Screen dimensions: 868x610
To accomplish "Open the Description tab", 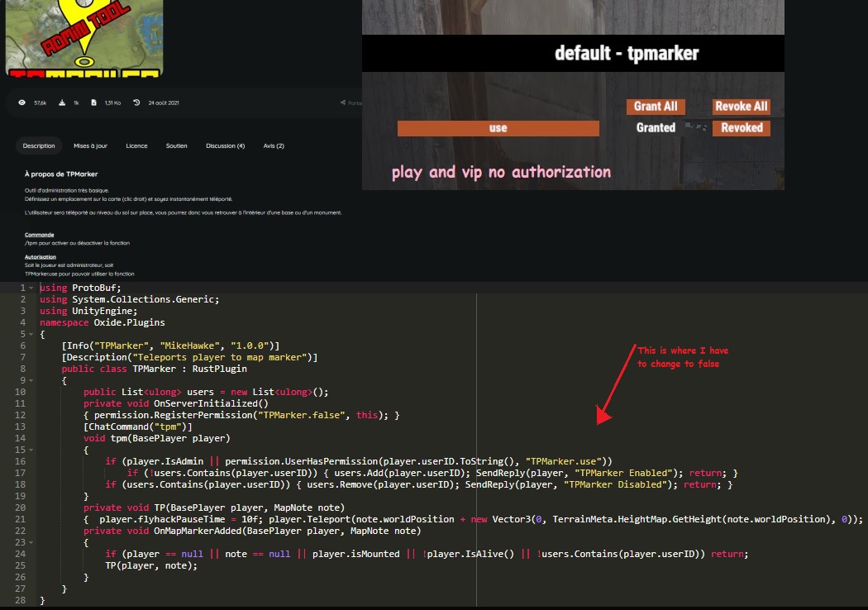I will tap(39, 146).
